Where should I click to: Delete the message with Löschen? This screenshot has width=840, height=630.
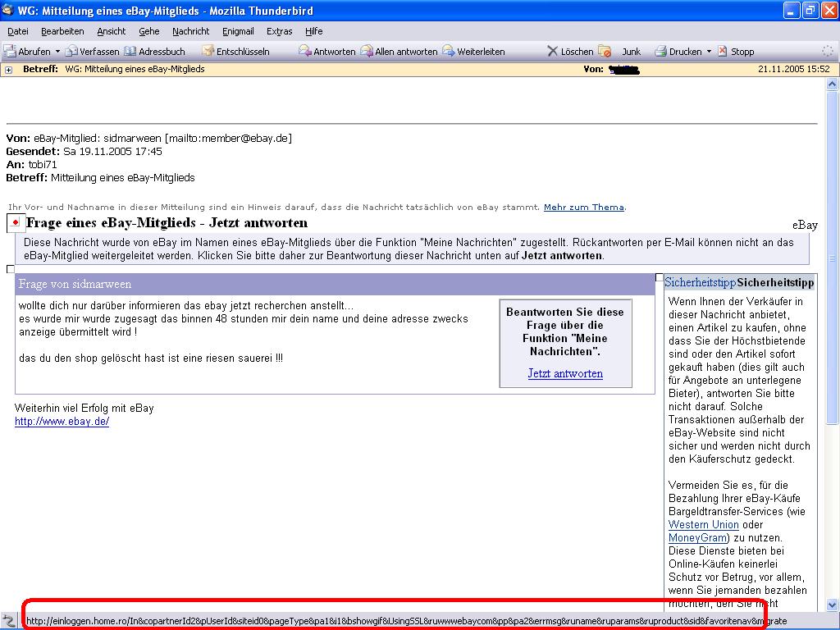tap(570, 52)
